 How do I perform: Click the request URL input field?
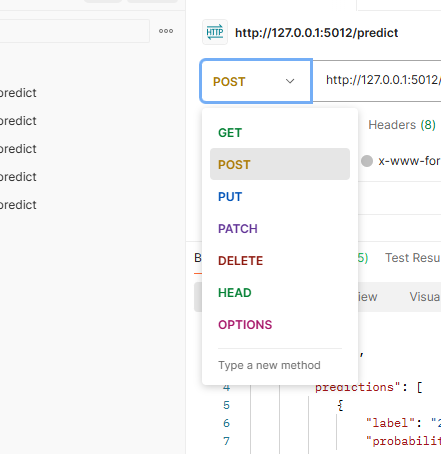pos(377,81)
